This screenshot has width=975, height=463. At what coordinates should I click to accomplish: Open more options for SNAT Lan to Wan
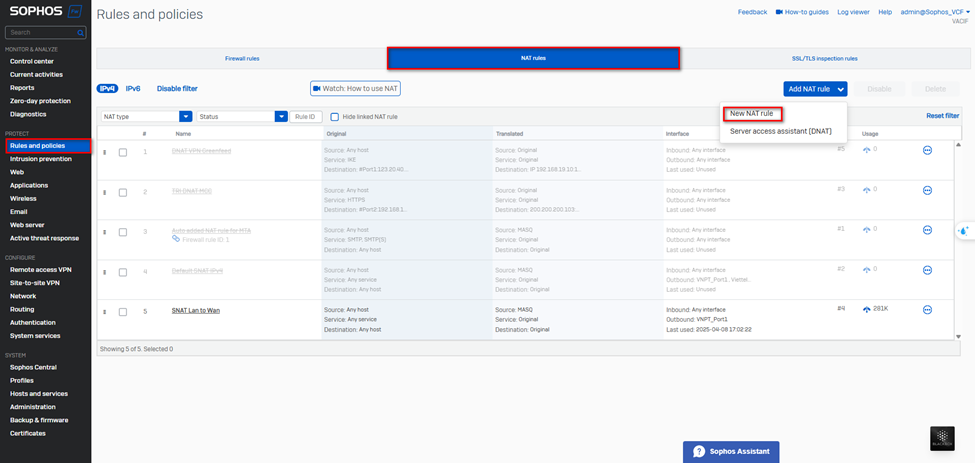[927, 310]
